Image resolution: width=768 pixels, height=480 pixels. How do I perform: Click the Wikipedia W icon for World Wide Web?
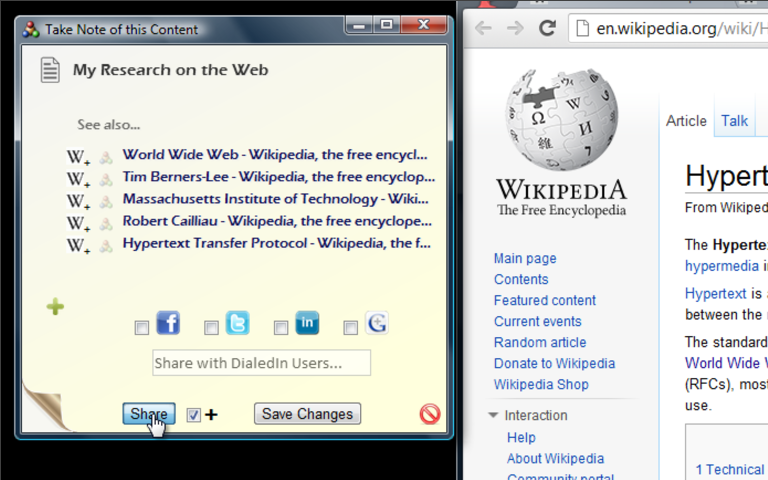pos(78,157)
